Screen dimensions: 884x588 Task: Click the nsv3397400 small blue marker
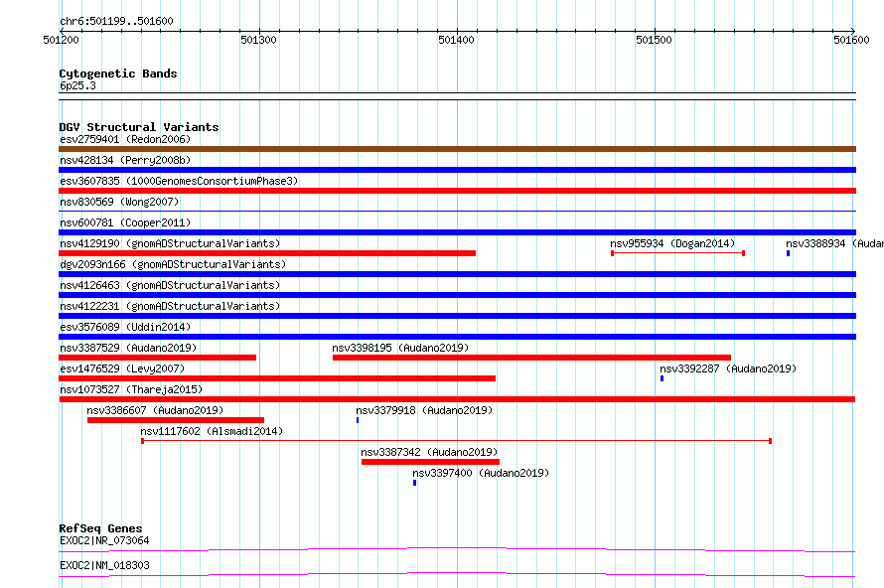414,483
